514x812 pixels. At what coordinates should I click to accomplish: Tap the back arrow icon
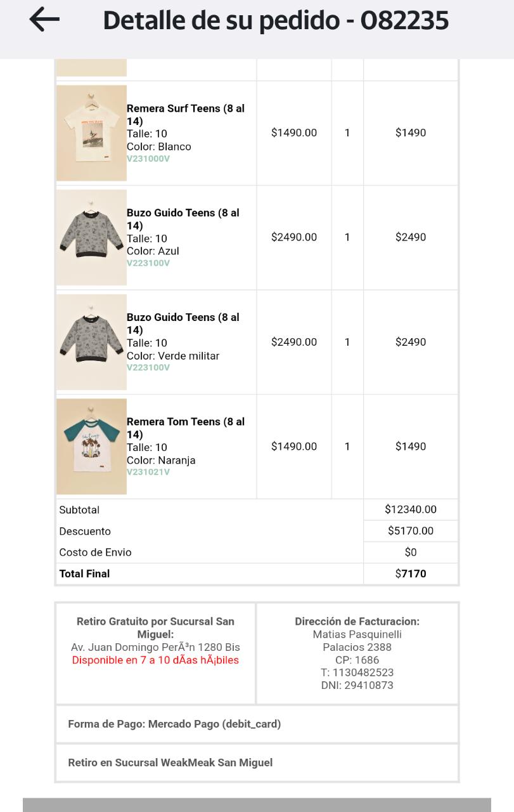pyautogui.click(x=44, y=20)
